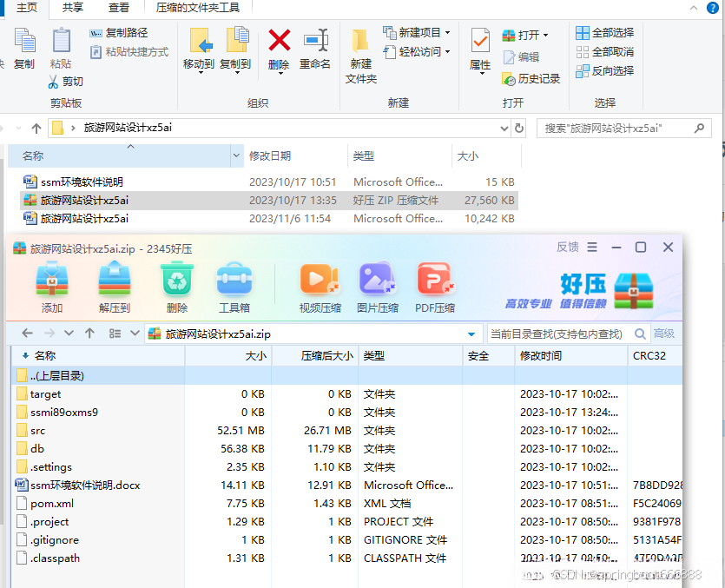
Task: Click the view mode list icon in 好压
Action: 115,334
